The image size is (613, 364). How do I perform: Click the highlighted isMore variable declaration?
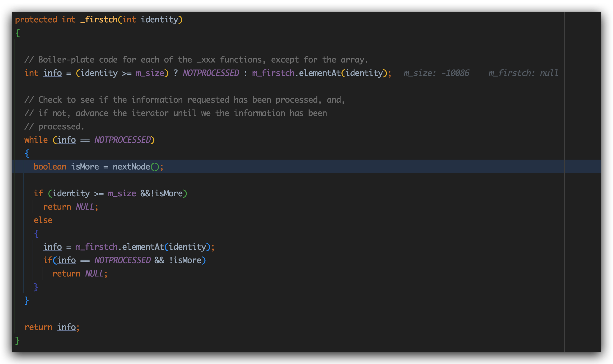[x=85, y=167]
